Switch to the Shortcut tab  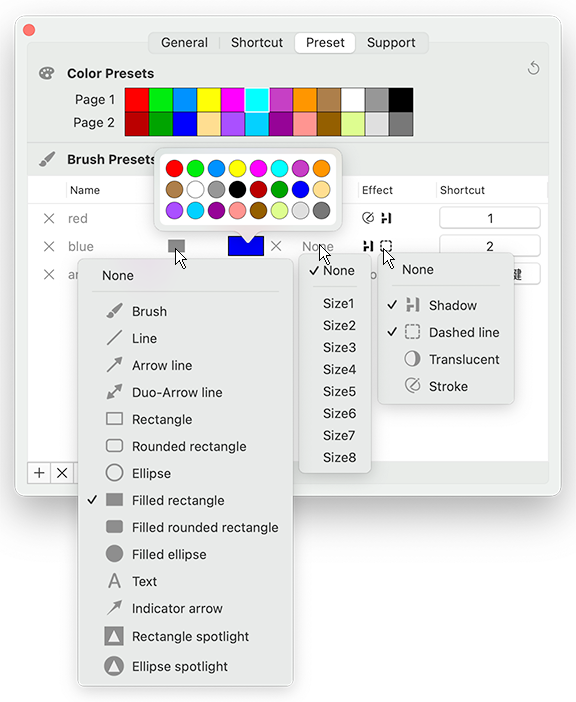tap(257, 43)
